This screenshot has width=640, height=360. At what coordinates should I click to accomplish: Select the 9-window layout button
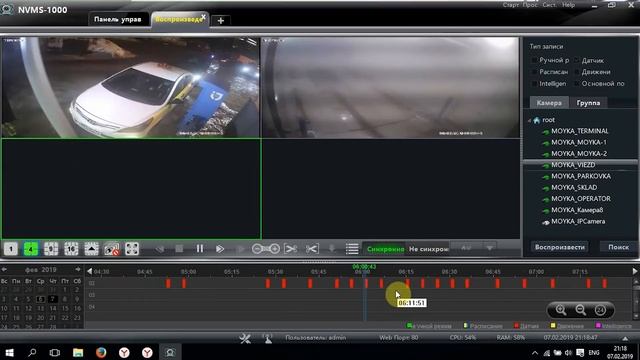point(51,249)
